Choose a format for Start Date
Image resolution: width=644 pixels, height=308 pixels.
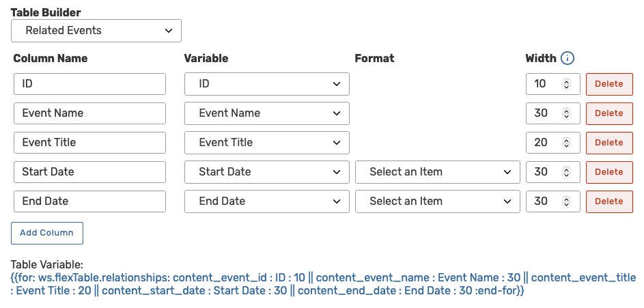click(x=438, y=172)
